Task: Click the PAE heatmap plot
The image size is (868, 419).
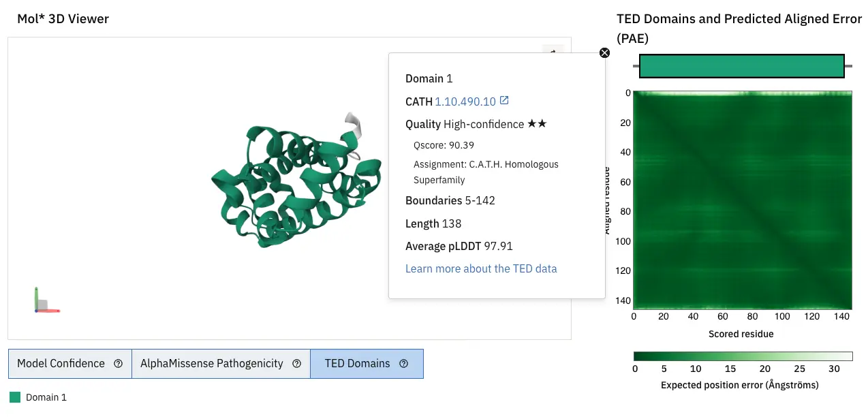Action: point(743,200)
